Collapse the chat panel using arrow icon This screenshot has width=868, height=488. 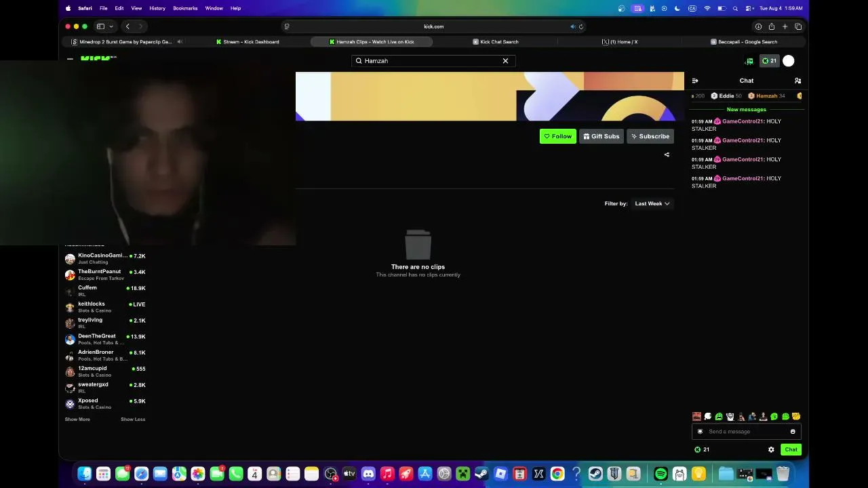tap(695, 81)
